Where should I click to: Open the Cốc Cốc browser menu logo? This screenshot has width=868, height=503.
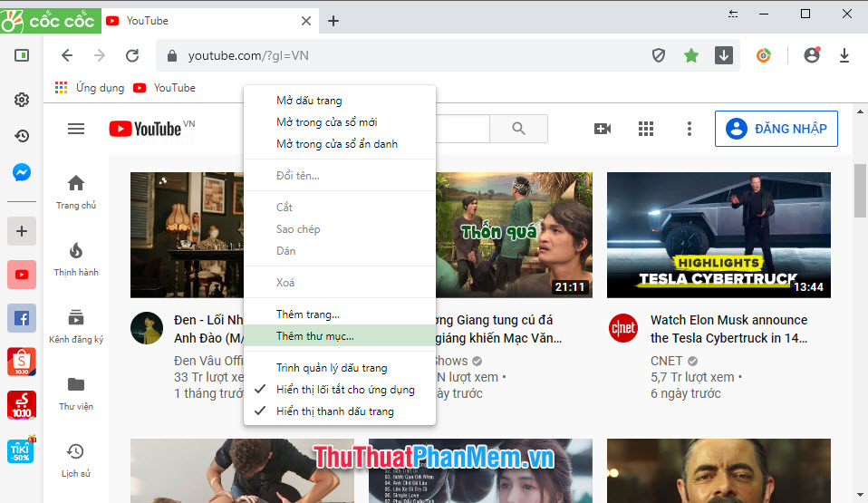pyautogui.click(x=51, y=21)
